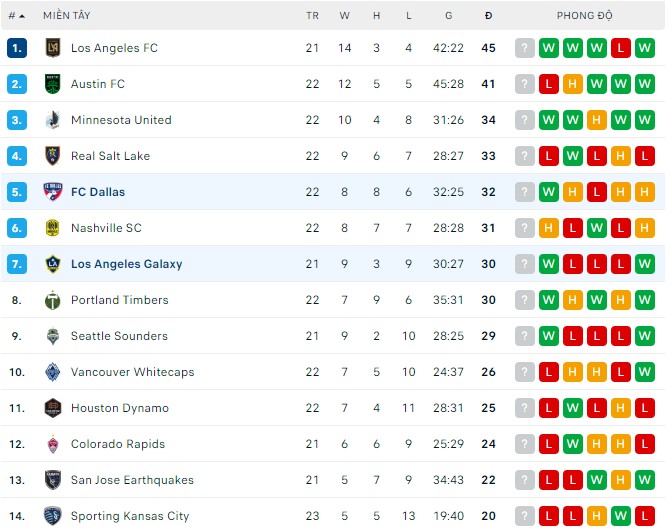This screenshot has height=532, width=672.
Task: Click the red L form badge for Austin FC
Action: click(x=549, y=84)
